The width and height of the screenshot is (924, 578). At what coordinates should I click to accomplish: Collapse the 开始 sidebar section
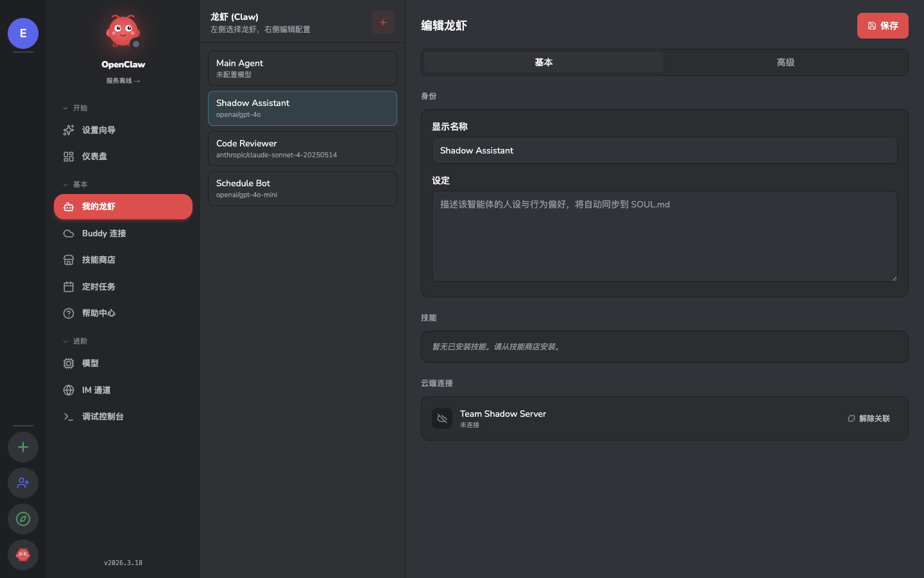(x=76, y=108)
